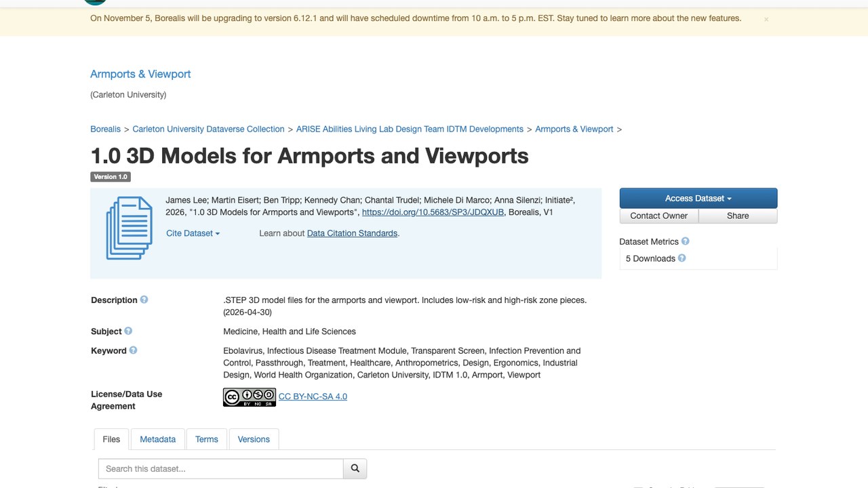868x488 pixels.
Task: Open the Description help tooltip icon
Action: coord(144,300)
